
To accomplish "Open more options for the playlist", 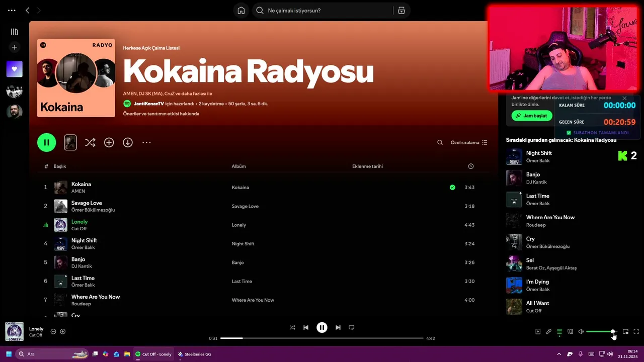I will coord(146,142).
